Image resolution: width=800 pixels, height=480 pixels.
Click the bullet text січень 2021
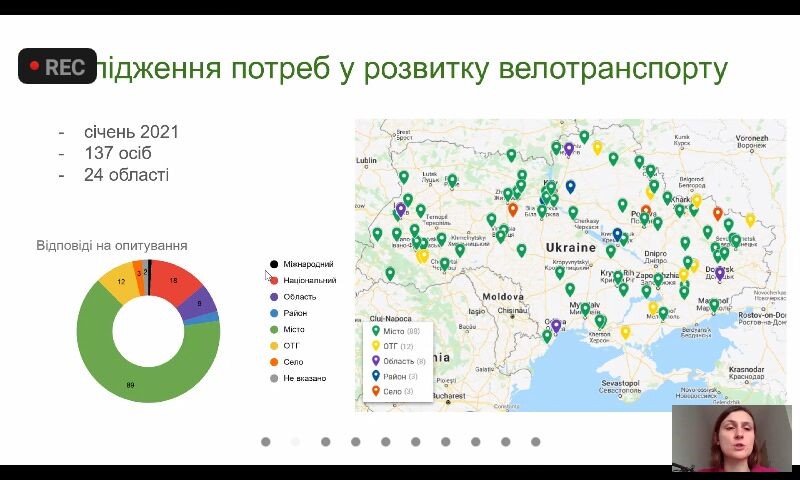[x=132, y=132]
